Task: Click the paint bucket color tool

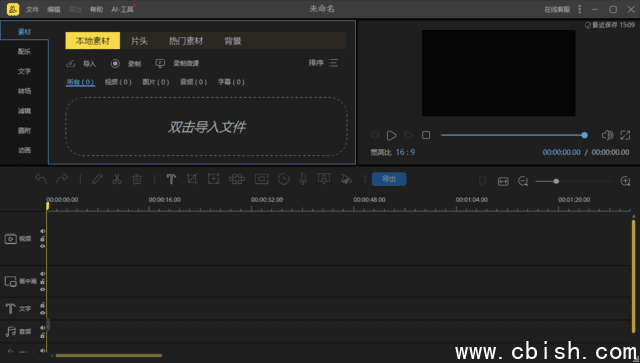Action: point(346,179)
